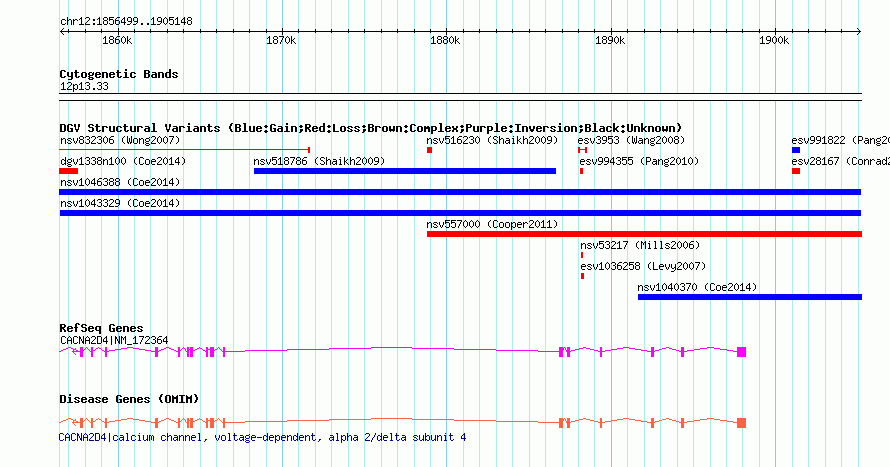Click the 12p13.33 band label

tap(84, 86)
